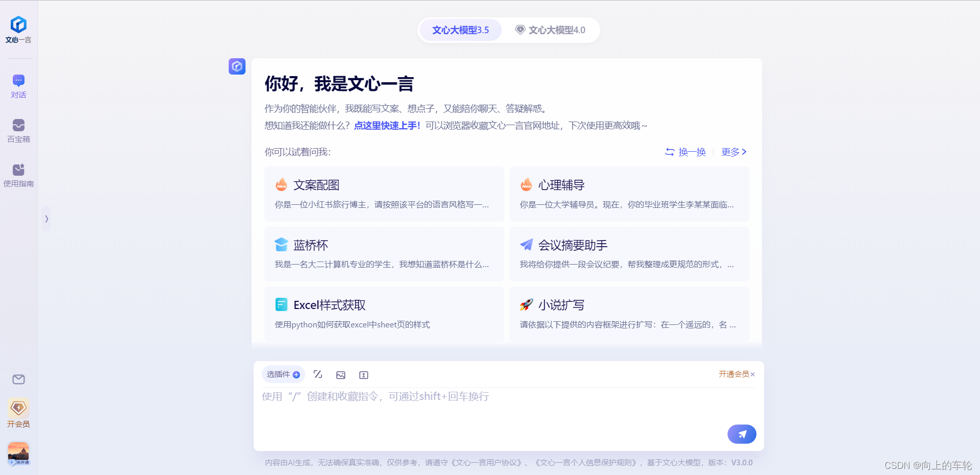Select the 小说扩写 prompt card
This screenshot has height=475, width=980.
(629, 314)
